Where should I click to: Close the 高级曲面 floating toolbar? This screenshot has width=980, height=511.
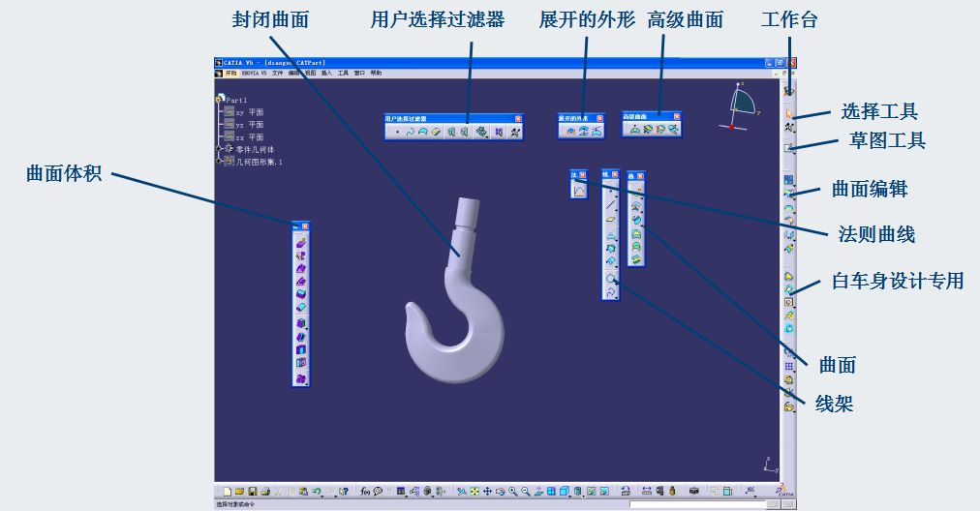tap(677, 117)
